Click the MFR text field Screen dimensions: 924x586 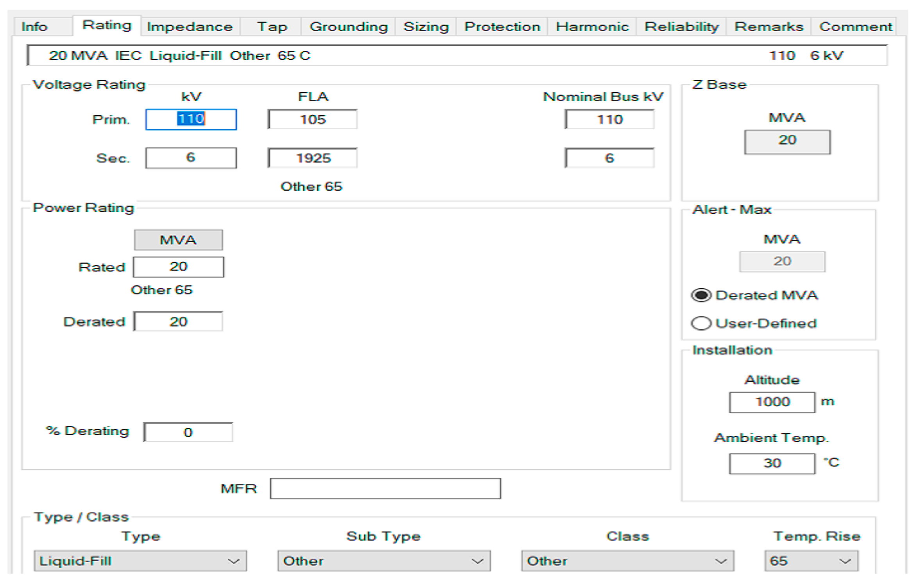(x=385, y=489)
